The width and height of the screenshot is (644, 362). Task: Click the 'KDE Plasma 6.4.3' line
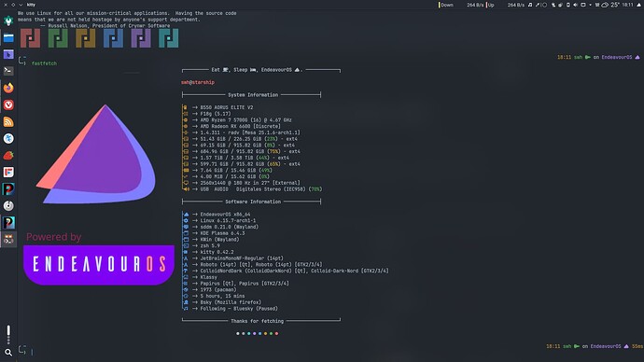(x=222, y=233)
